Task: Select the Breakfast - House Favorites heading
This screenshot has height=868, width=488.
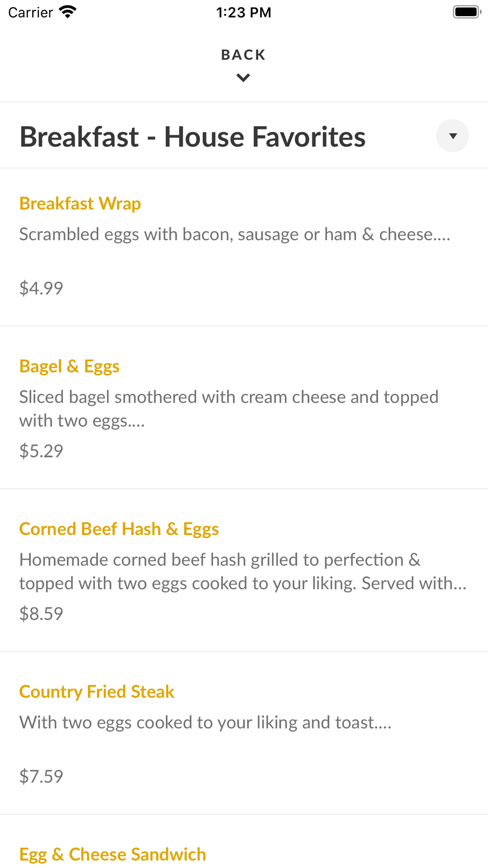Action: pyautogui.click(x=192, y=137)
